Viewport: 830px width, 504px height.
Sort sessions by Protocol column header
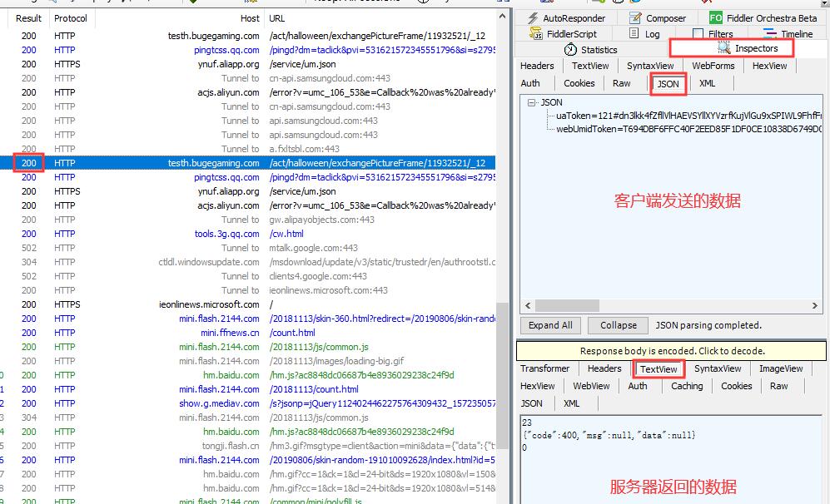(x=71, y=18)
